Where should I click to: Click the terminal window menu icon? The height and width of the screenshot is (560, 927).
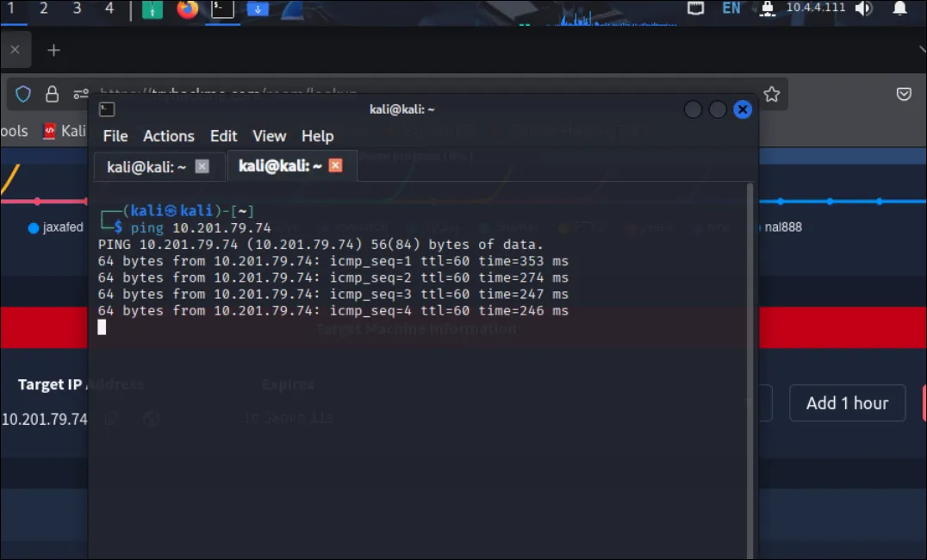(x=107, y=109)
